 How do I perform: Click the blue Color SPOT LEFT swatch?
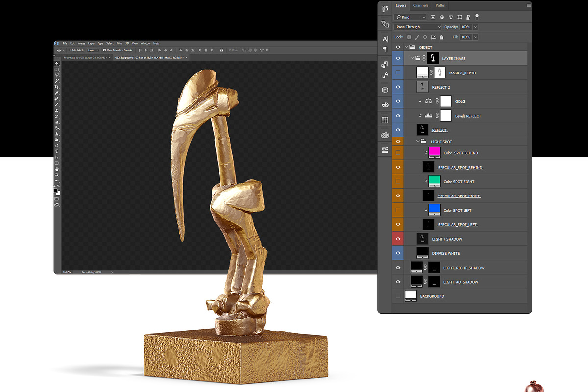coord(434,209)
